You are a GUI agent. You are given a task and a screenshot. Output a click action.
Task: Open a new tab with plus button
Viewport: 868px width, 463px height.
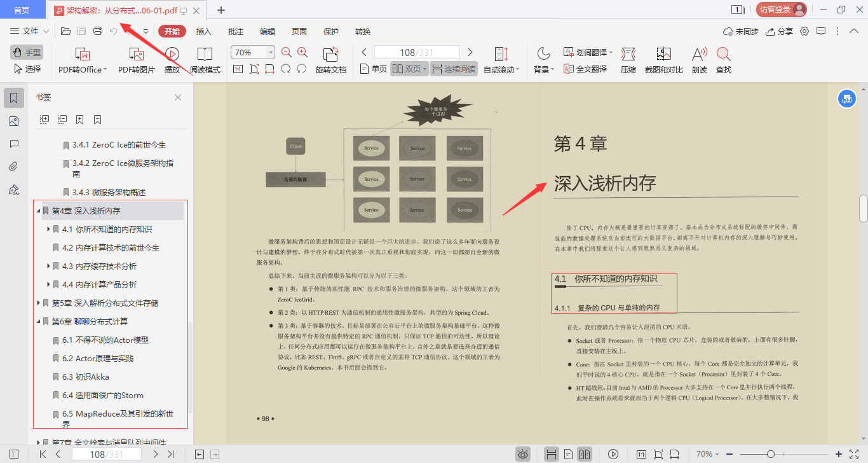(x=221, y=10)
